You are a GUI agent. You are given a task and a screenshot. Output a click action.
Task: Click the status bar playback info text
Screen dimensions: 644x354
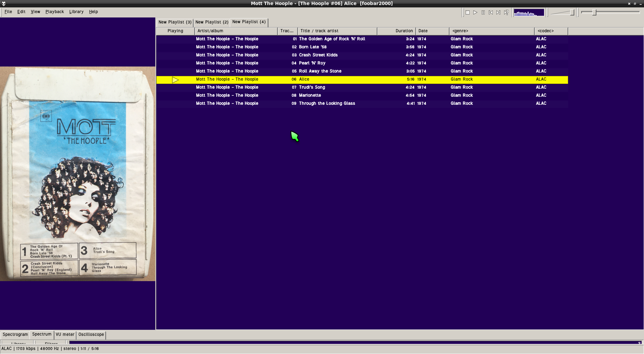tap(50, 349)
